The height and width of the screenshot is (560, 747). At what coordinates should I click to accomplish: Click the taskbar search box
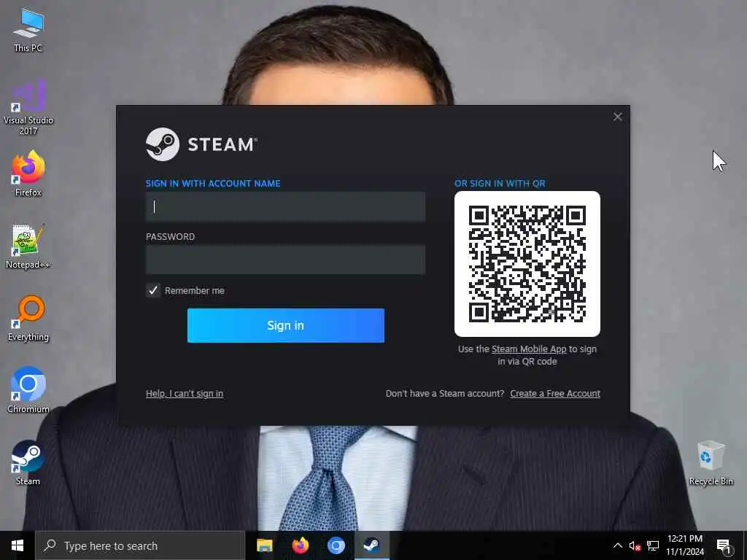[x=140, y=545]
